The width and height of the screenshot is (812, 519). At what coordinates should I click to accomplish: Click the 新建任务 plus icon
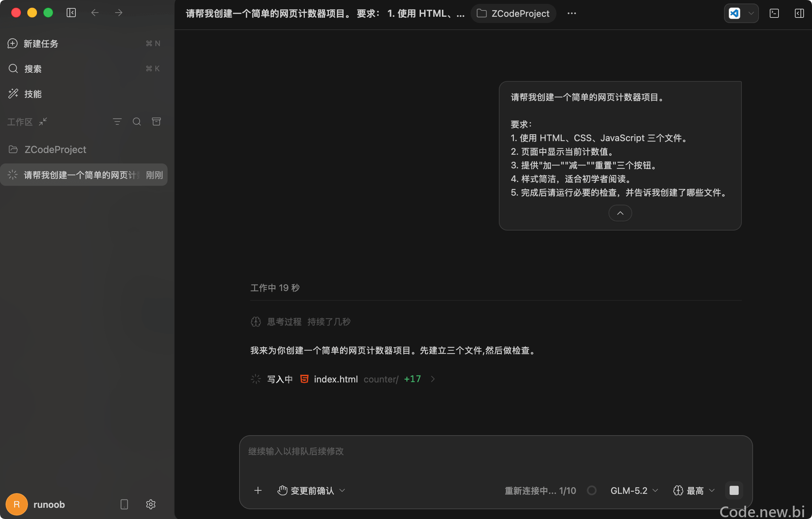(x=13, y=43)
